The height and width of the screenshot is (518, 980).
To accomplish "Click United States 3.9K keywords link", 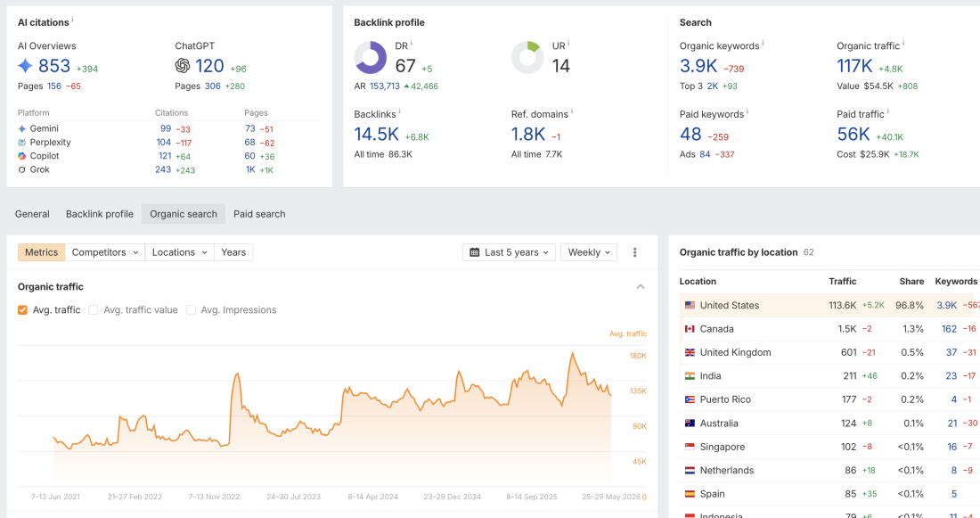I will (947, 305).
